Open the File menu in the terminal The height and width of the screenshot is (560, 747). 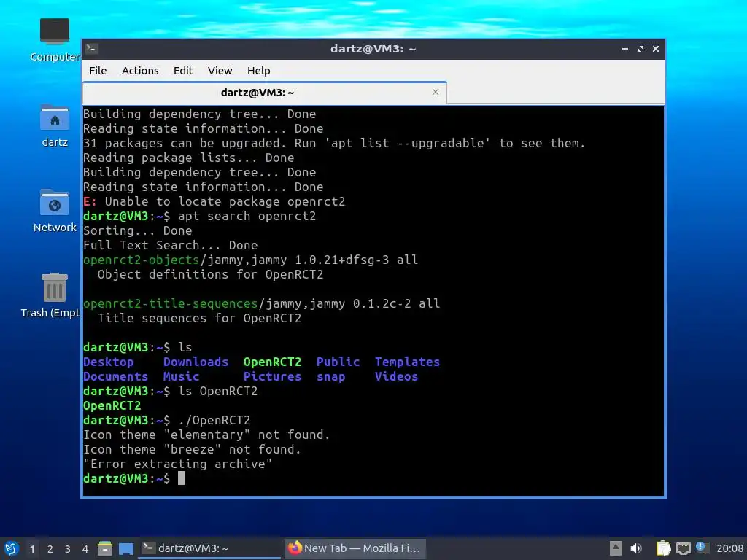(98, 71)
